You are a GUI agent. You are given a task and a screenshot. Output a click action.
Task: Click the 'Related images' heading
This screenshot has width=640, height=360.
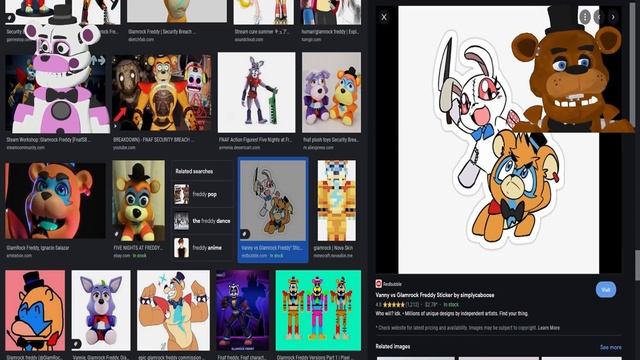[x=393, y=347]
